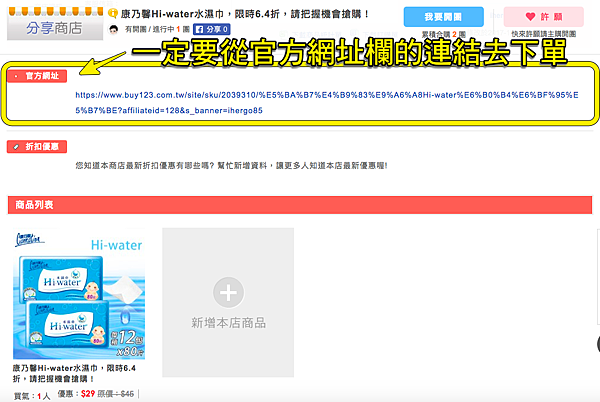Click the yellow info icon before title
The width and height of the screenshot is (600, 402).
[113, 14]
